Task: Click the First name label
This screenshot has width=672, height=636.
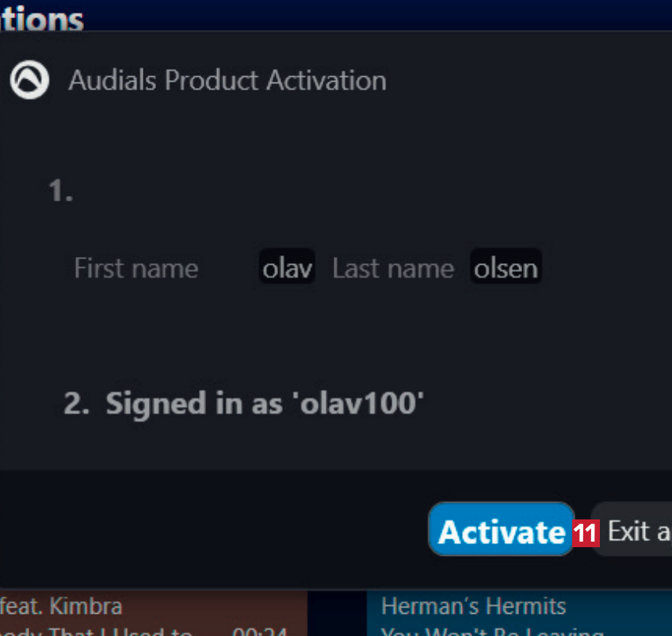Action: coord(136,268)
